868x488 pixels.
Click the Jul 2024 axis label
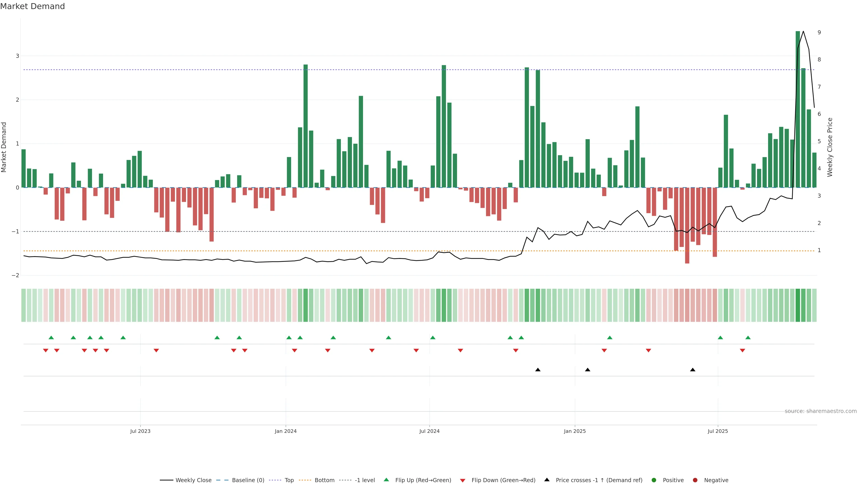[429, 431]
